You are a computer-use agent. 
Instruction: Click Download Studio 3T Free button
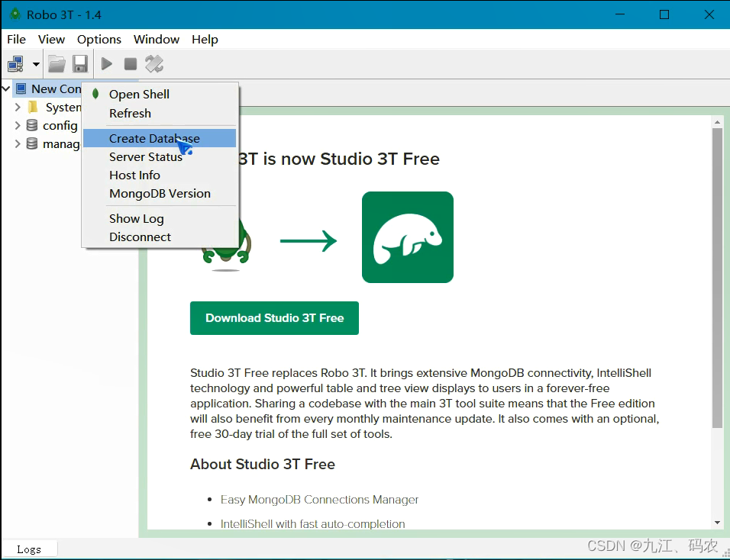coord(274,318)
